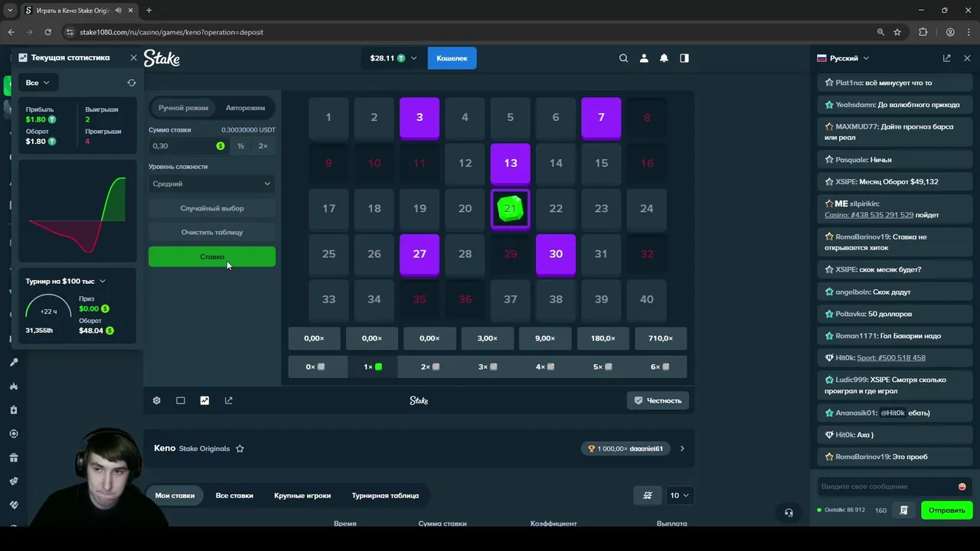Deselect purple keno tile 7
This screenshot has width=980, height=551.
pyautogui.click(x=601, y=117)
